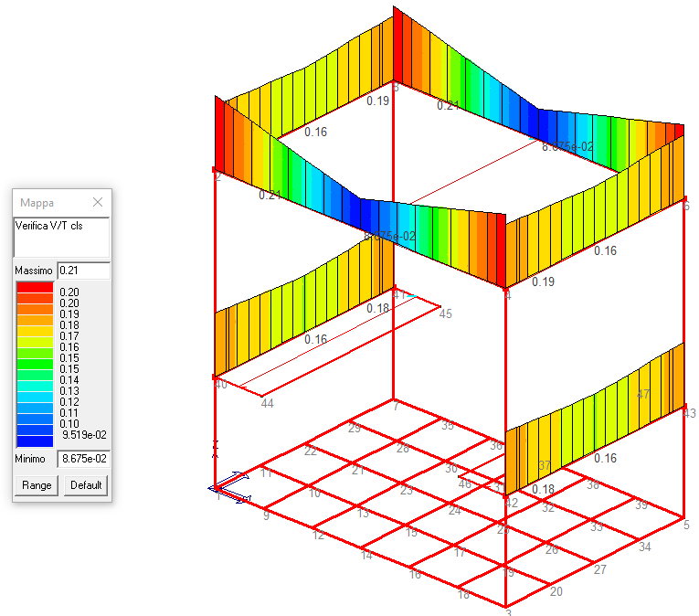
Task: Click the Range button in Mappa panel
Action: coord(37,485)
